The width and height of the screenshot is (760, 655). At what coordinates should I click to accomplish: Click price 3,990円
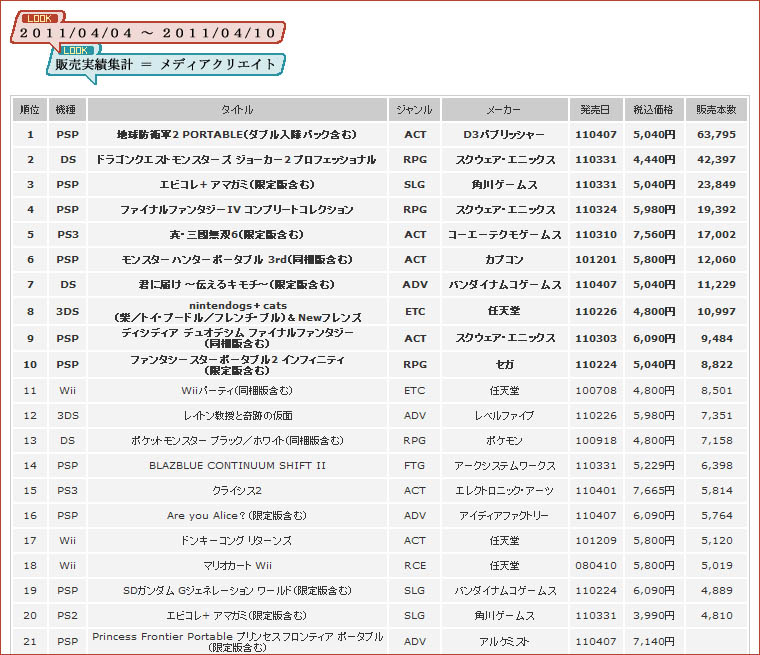pos(653,615)
